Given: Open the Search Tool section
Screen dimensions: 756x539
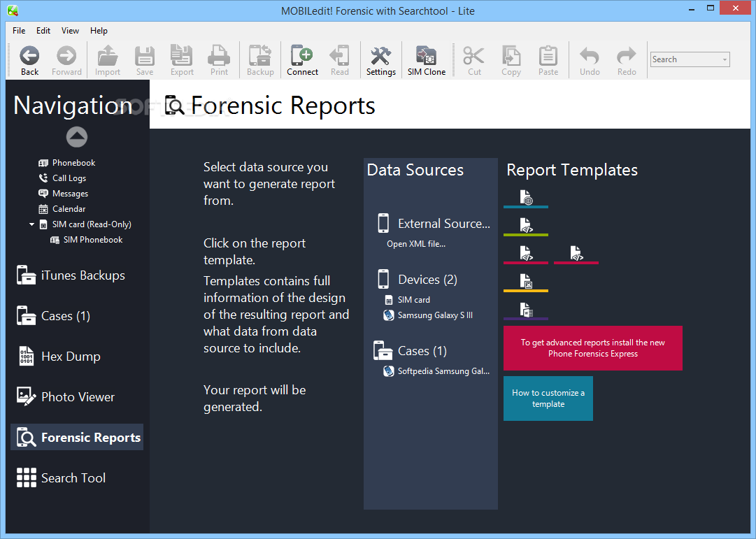Looking at the screenshot, I should (61, 477).
